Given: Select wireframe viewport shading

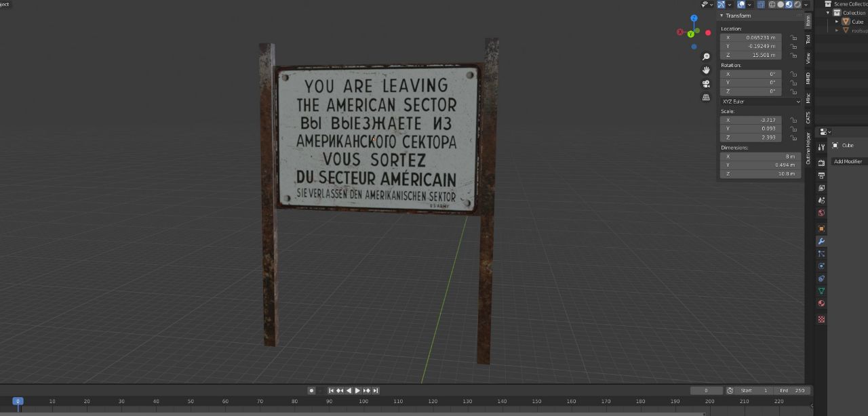Looking at the screenshot, I should coord(772,4).
